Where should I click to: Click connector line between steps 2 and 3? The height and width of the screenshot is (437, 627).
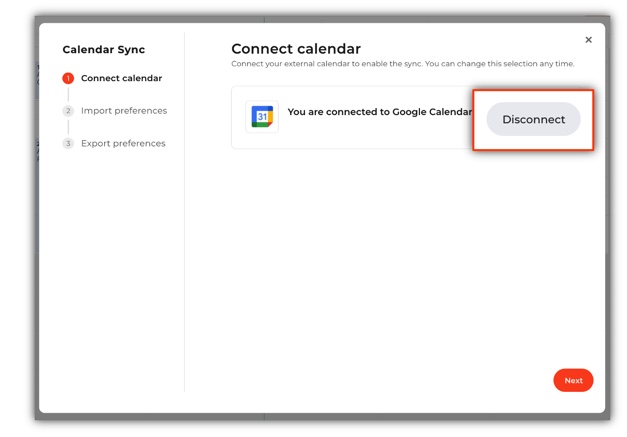[68, 127]
